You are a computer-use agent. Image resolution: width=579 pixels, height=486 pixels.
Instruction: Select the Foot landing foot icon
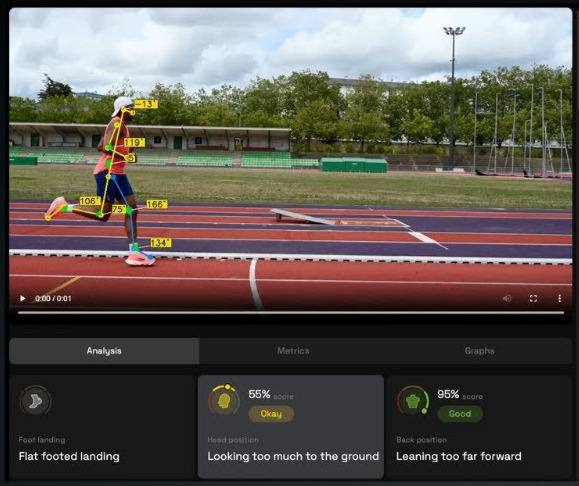click(35, 401)
